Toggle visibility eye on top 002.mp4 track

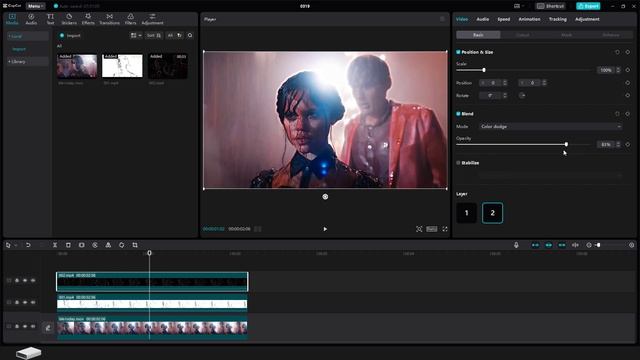pyautogui.click(x=25, y=280)
